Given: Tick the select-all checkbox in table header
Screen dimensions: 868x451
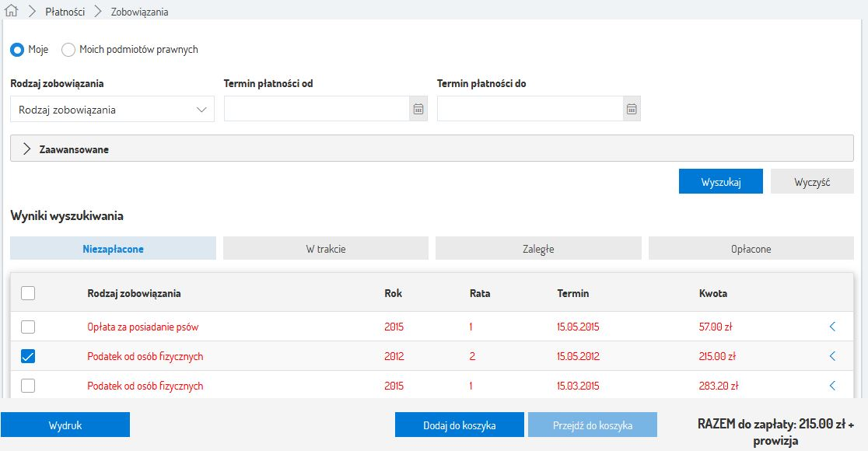Looking at the screenshot, I should coord(28,293).
